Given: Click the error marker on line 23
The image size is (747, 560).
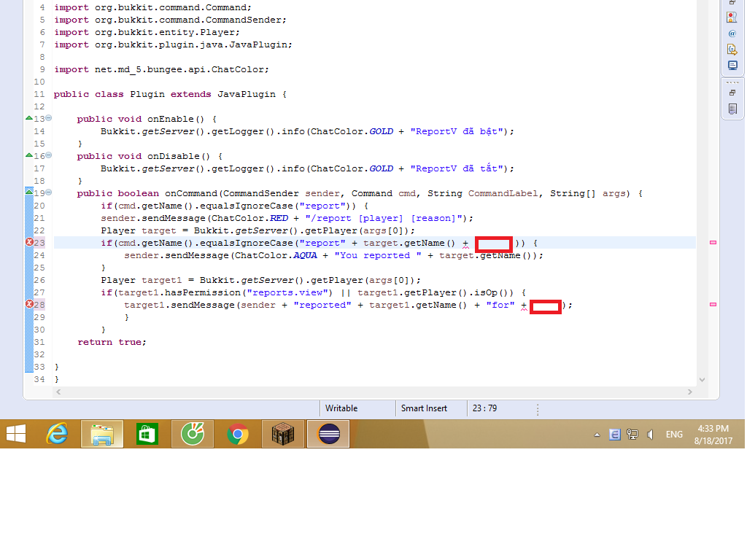Looking at the screenshot, I should point(29,242).
